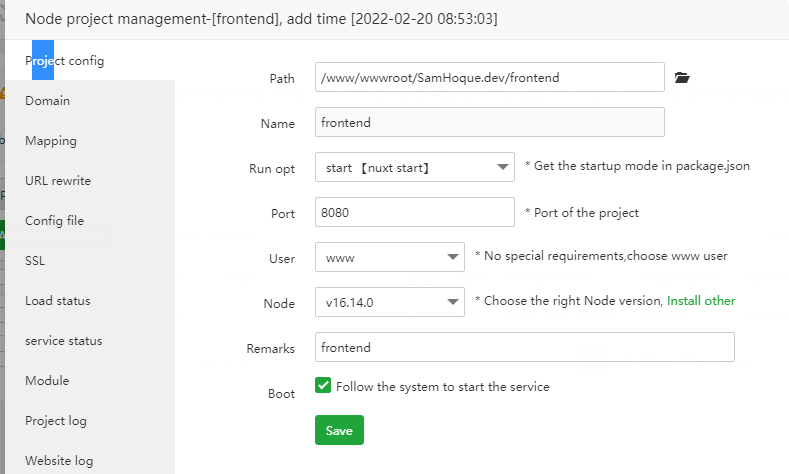Click the green Save button
This screenshot has width=789, height=474.
pos(339,430)
